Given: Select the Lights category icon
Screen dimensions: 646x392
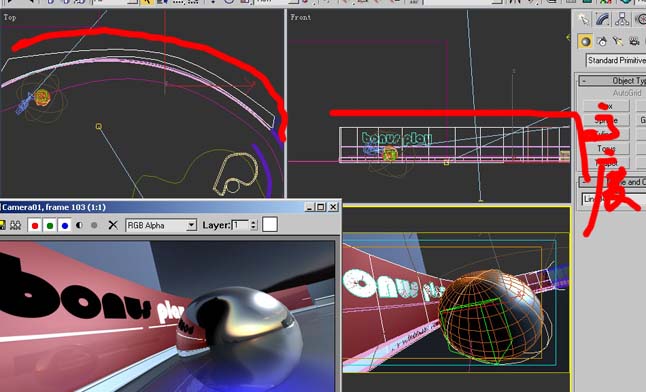Looking at the screenshot, I should (618, 41).
